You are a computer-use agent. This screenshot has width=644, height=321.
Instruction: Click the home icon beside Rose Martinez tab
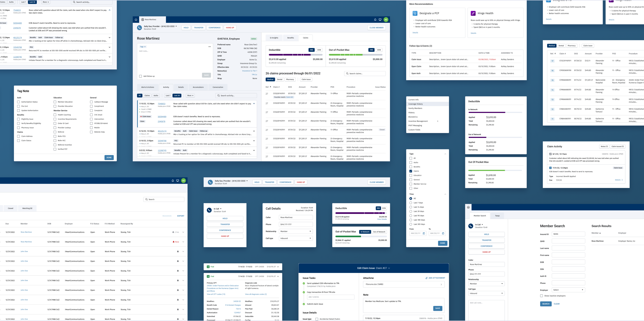136,20
